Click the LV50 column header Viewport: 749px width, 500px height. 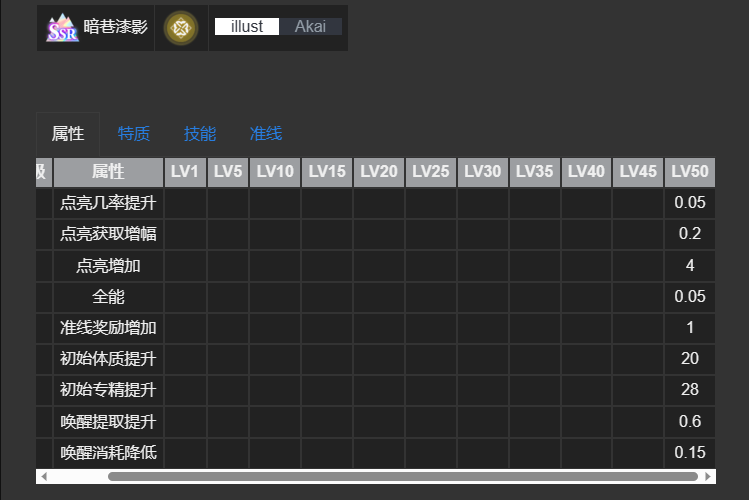690,172
